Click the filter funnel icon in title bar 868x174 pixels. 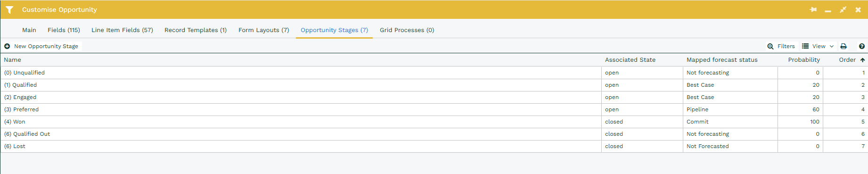pyautogui.click(x=9, y=9)
